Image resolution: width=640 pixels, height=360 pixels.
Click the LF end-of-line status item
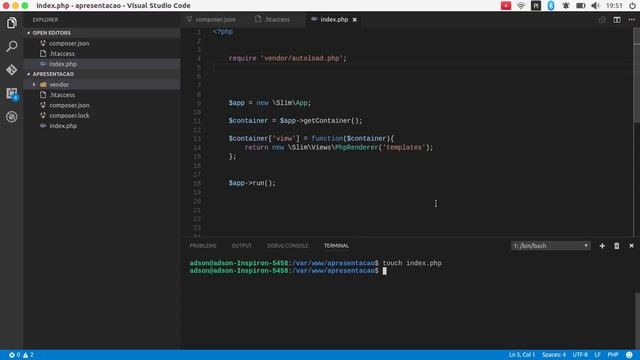(x=597, y=355)
